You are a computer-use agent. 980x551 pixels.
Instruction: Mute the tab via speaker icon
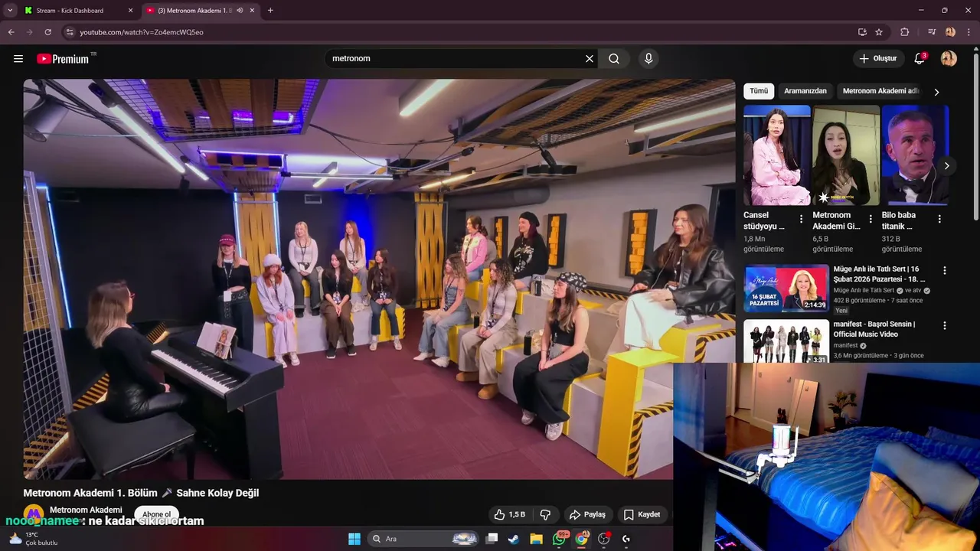coord(240,11)
